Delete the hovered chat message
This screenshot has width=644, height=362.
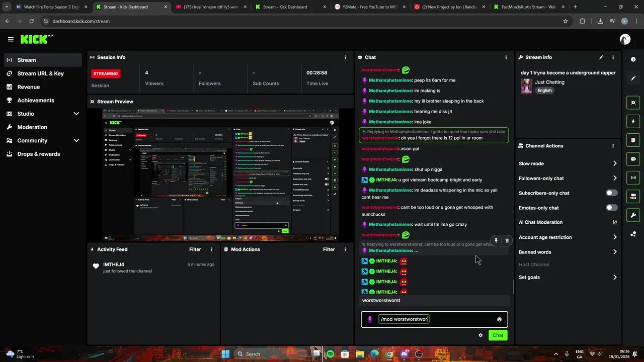pos(507,241)
